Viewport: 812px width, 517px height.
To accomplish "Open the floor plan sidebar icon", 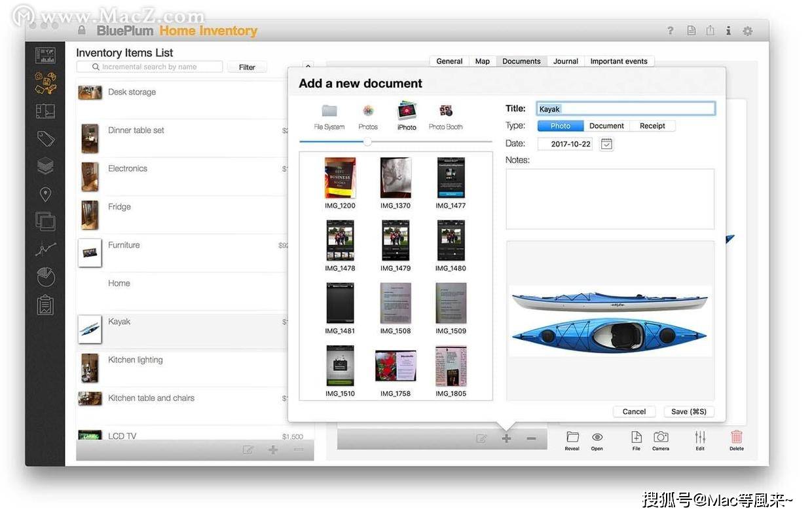I will (45, 111).
